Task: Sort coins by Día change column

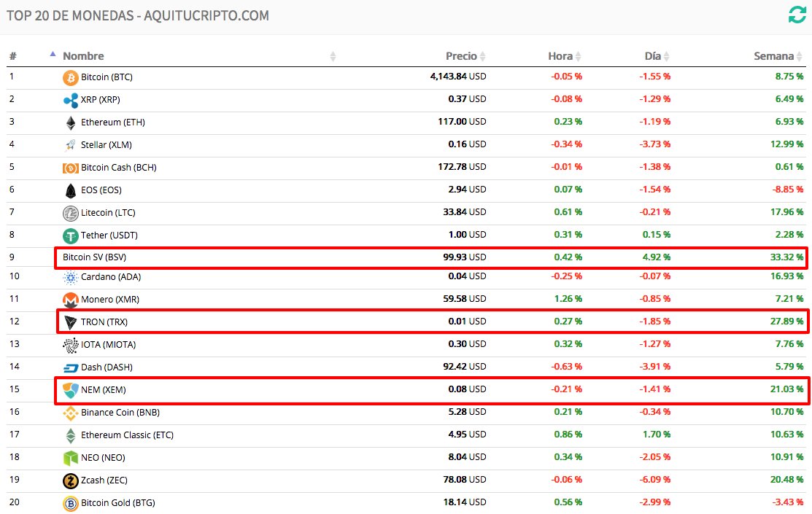Action: 657,56
